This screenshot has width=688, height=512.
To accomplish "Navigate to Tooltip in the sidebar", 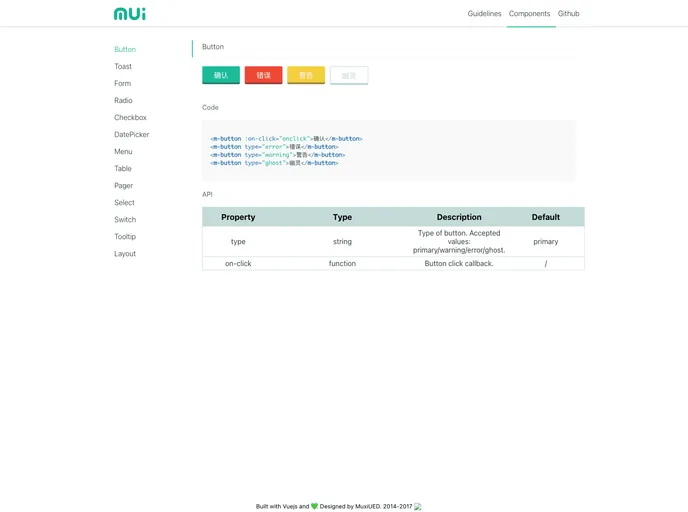I will (125, 236).
